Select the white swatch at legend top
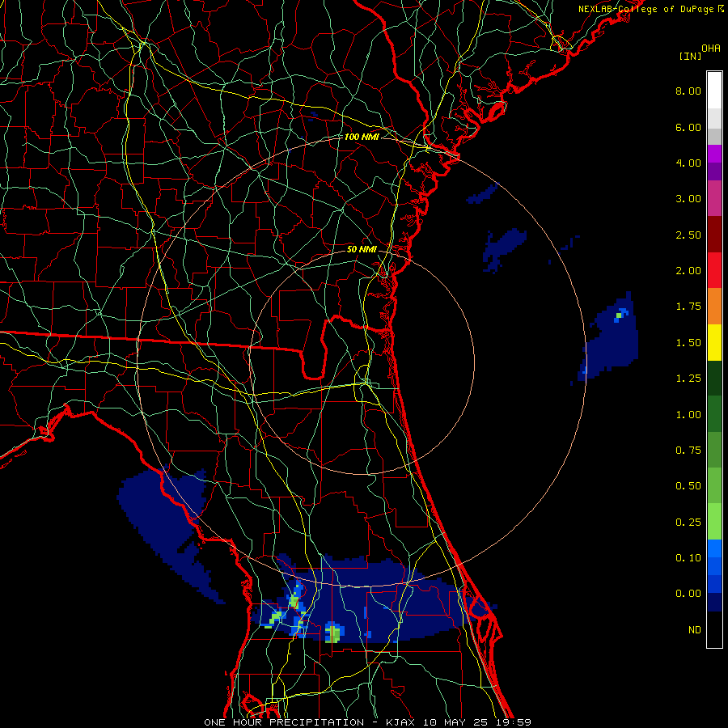The height and width of the screenshot is (728, 728). (714, 91)
